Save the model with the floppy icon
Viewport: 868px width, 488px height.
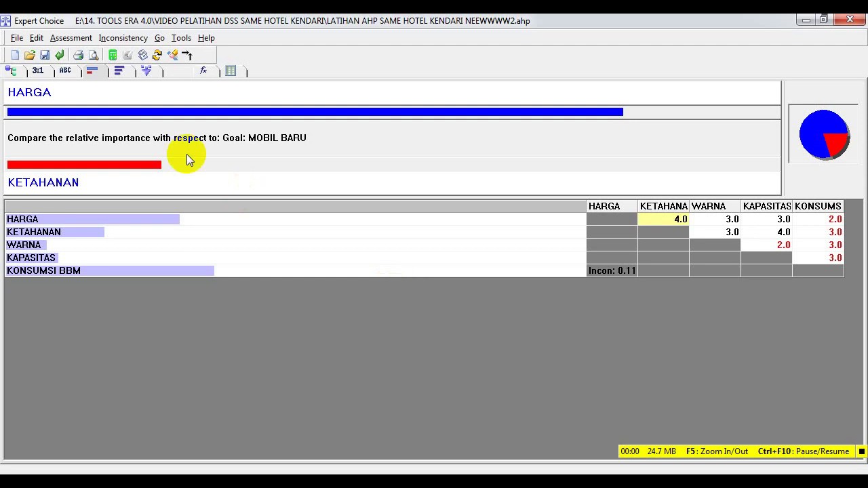45,55
